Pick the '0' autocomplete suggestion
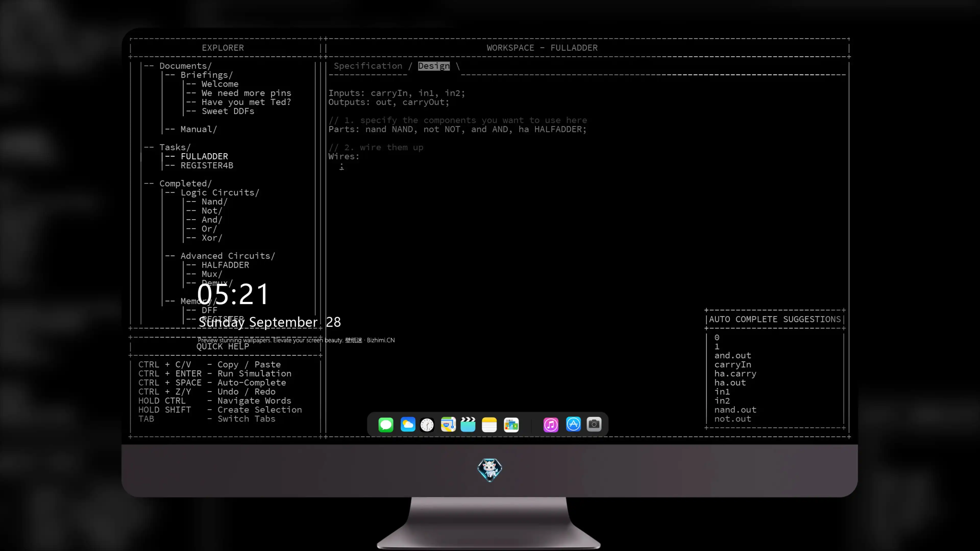Screen dimensions: 980x551 pyautogui.click(x=717, y=337)
